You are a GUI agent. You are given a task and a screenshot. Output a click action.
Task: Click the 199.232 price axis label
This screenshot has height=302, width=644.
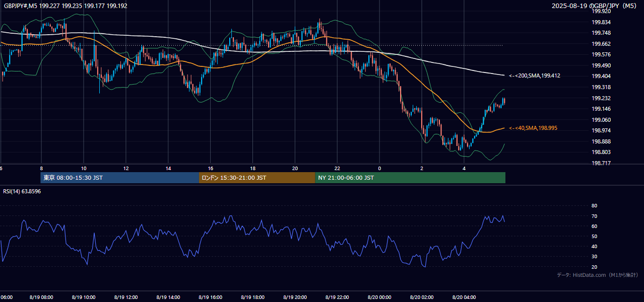pyautogui.click(x=602, y=98)
